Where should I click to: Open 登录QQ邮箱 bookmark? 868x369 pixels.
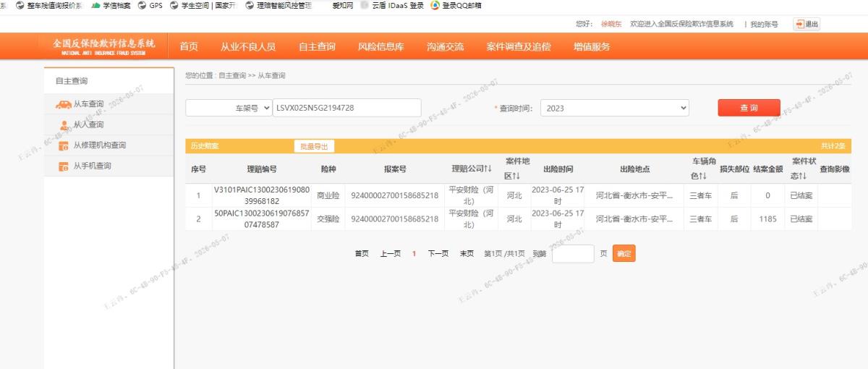coord(456,5)
